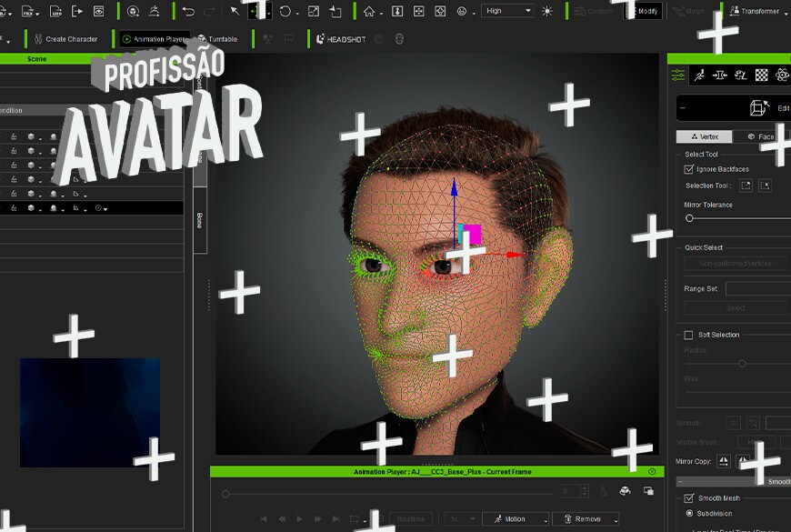This screenshot has height=532, width=791.
Task: Click the HEADSHOT plugin button
Action: pyautogui.click(x=341, y=39)
